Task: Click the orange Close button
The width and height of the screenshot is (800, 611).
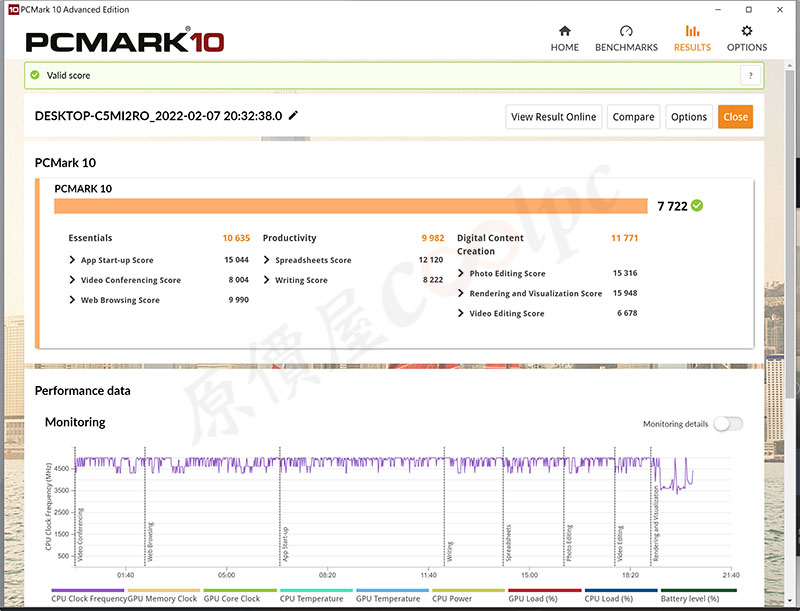Action: (x=735, y=117)
